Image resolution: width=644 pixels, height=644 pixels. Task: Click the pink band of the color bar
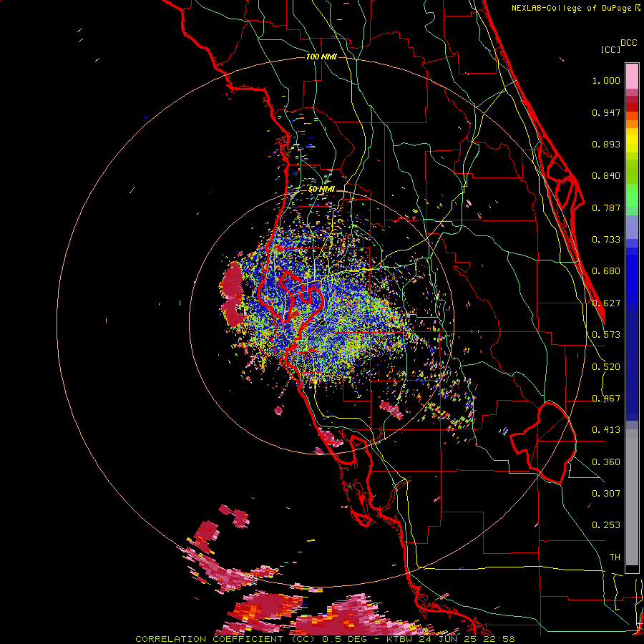632,76
